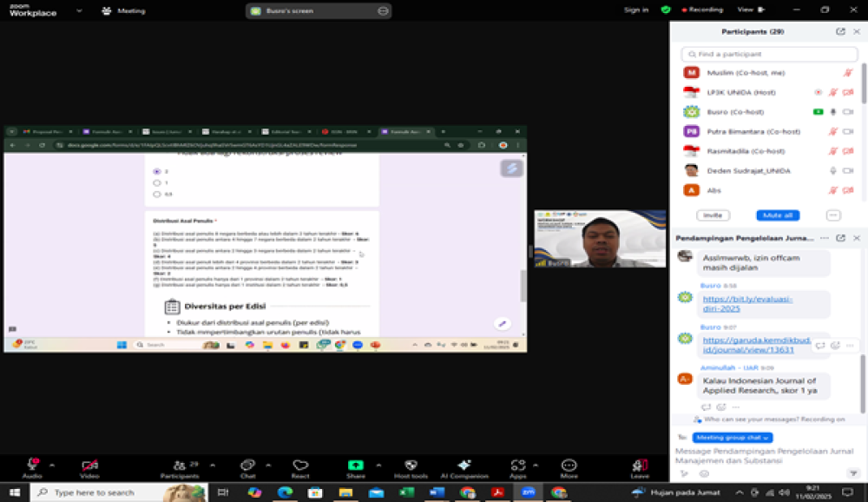The height and width of the screenshot is (502, 868).
Task: Open Windows Start menu
Action: [15, 492]
